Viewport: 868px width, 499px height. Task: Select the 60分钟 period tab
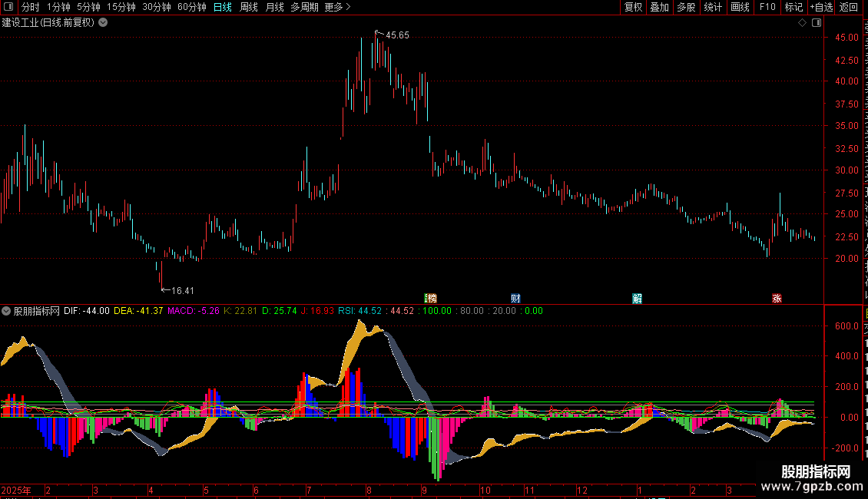[x=192, y=7]
